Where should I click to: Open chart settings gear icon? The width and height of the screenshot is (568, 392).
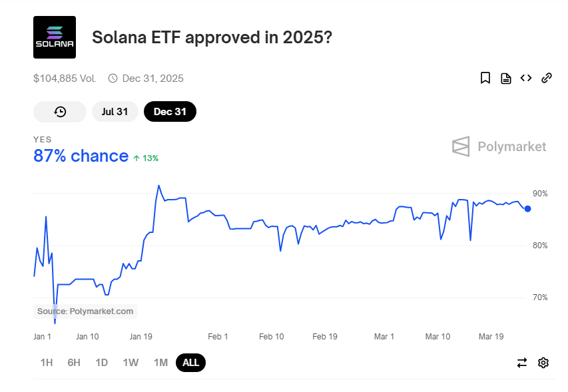543,363
